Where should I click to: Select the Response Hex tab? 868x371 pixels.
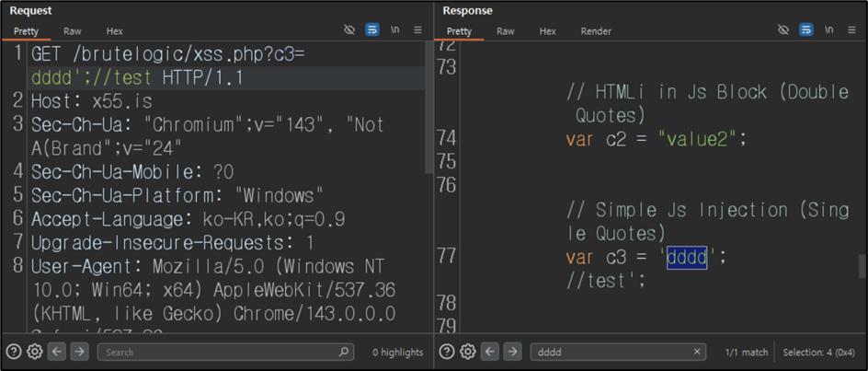point(547,31)
